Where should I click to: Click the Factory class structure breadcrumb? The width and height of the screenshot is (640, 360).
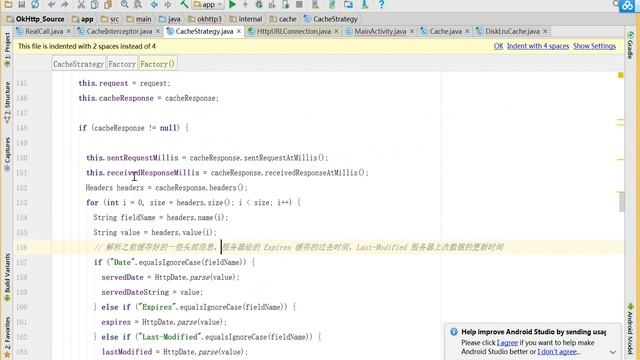(x=122, y=64)
